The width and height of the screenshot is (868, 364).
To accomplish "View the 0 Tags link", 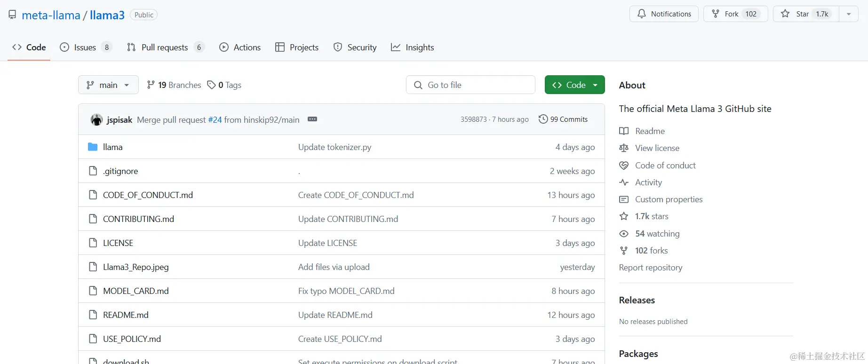I will click(x=224, y=85).
